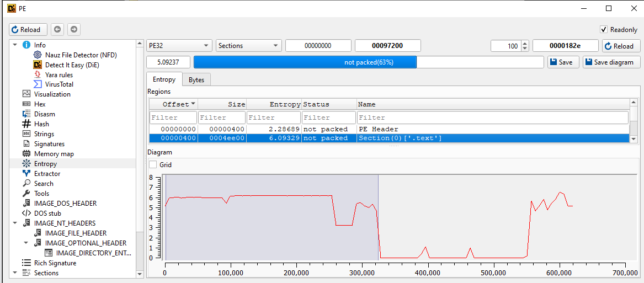Click the not packed(63%) progress bar
The image size is (644, 283).
[369, 62]
